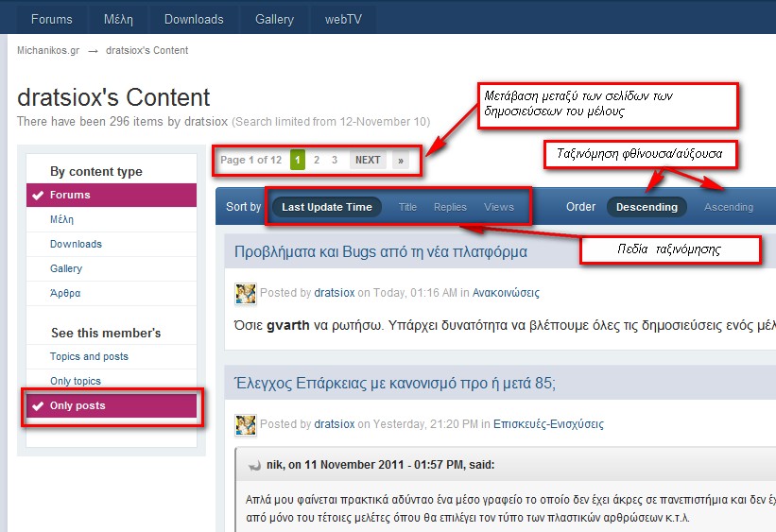Sort results by Replies
This screenshot has width=776, height=532.
pyautogui.click(x=450, y=207)
